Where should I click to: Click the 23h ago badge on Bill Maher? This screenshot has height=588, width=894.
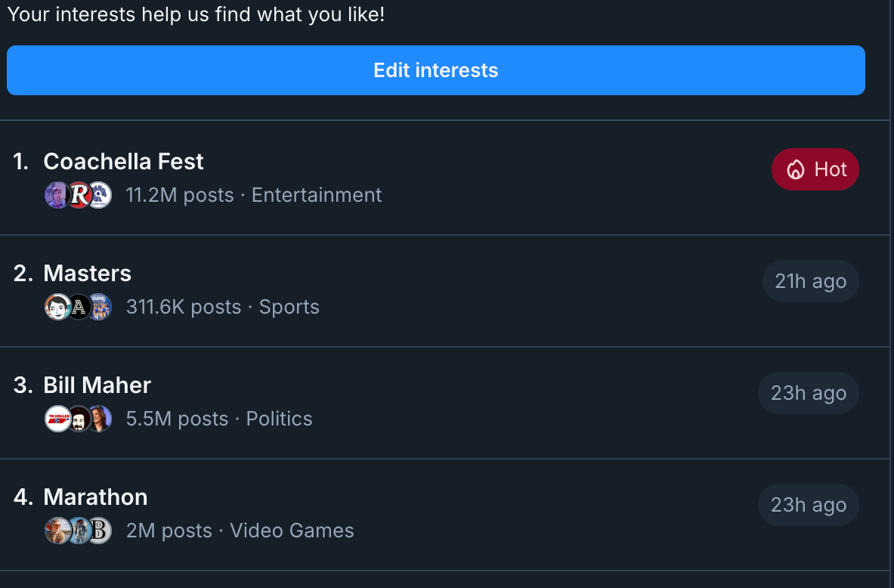pyautogui.click(x=808, y=393)
